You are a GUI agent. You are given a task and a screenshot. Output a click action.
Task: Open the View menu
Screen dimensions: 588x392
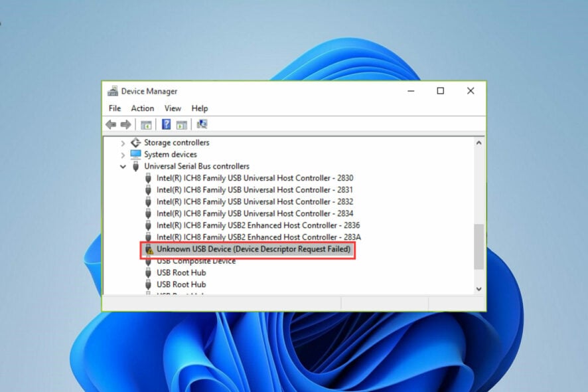coord(173,108)
